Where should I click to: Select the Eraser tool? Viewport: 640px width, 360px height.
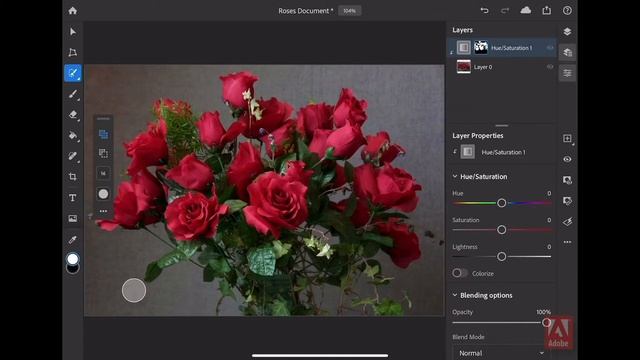(x=73, y=115)
